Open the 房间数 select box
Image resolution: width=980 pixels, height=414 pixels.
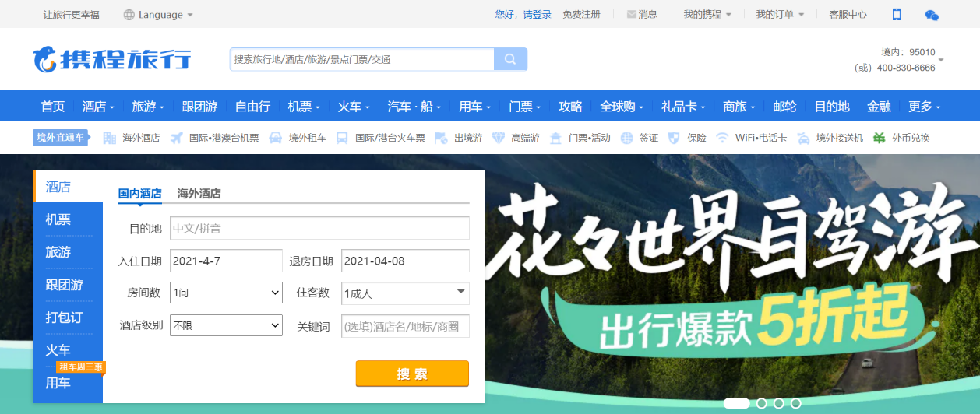click(226, 293)
